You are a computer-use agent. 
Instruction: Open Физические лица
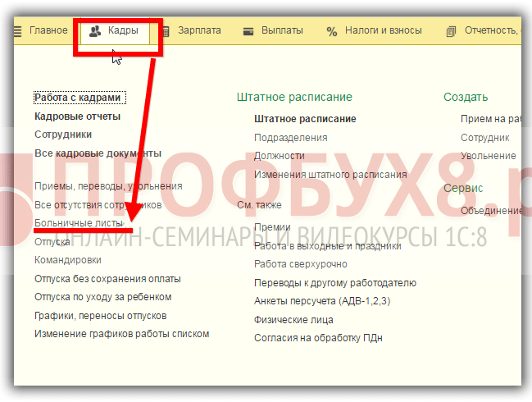tap(293, 320)
